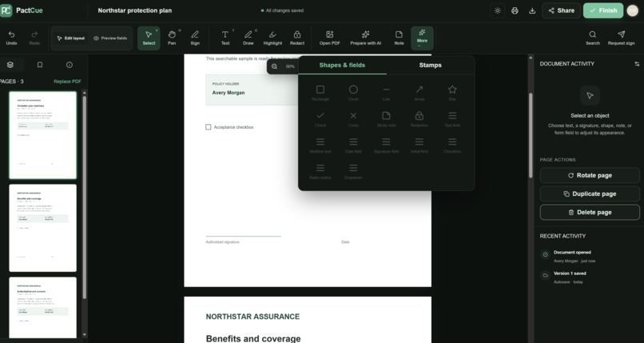This screenshot has height=343, width=644.
Task: Add a Text field
Action: point(452,119)
